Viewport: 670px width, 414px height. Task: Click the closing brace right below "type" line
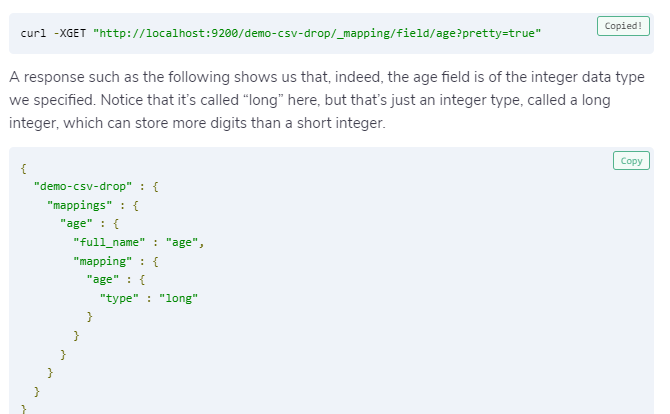[89, 317]
